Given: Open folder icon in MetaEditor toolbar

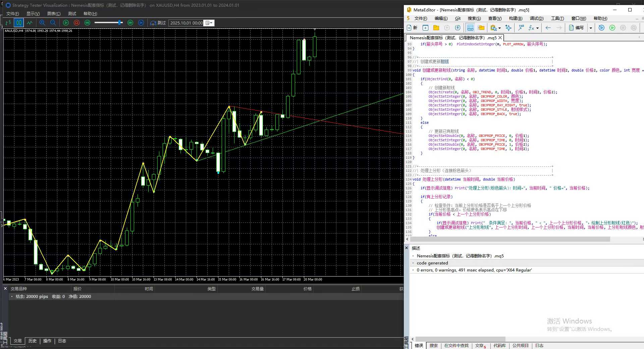Looking at the screenshot, I should (436, 28).
